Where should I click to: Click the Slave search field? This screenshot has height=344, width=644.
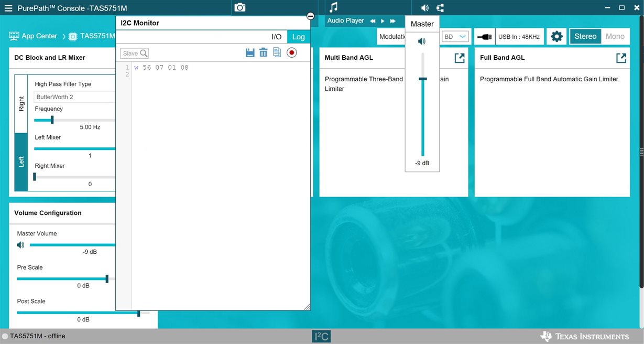click(135, 53)
